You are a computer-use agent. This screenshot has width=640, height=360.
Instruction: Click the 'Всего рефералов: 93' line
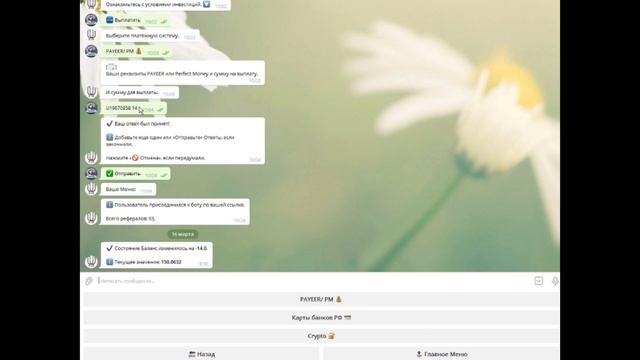pyautogui.click(x=130, y=219)
